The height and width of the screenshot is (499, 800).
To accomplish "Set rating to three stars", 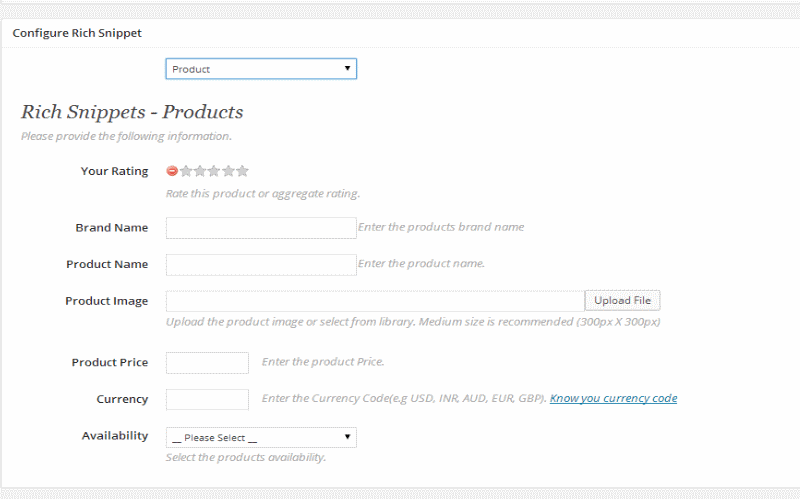I will click(x=214, y=171).
